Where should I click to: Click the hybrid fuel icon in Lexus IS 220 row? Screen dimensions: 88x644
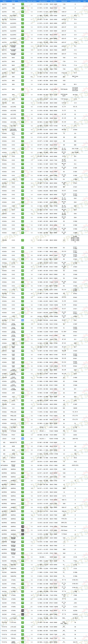pos(23,439)
